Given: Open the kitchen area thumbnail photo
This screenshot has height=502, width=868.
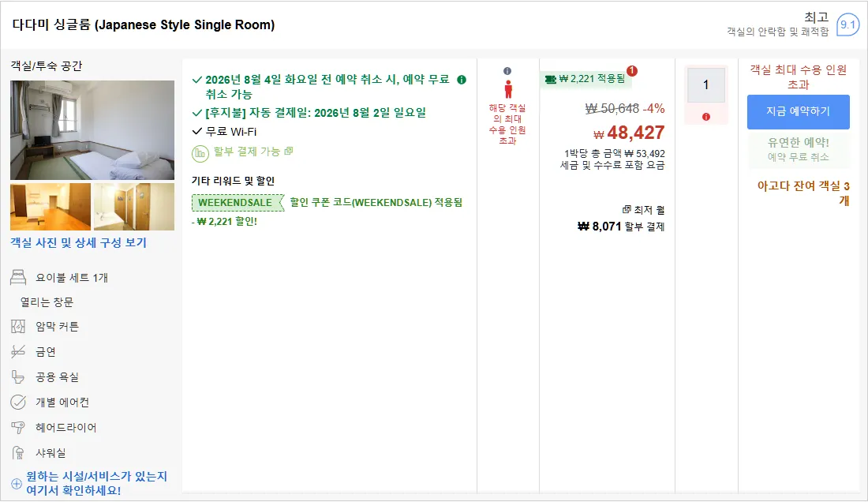Looking at the screenshot, I should point(51,207).
